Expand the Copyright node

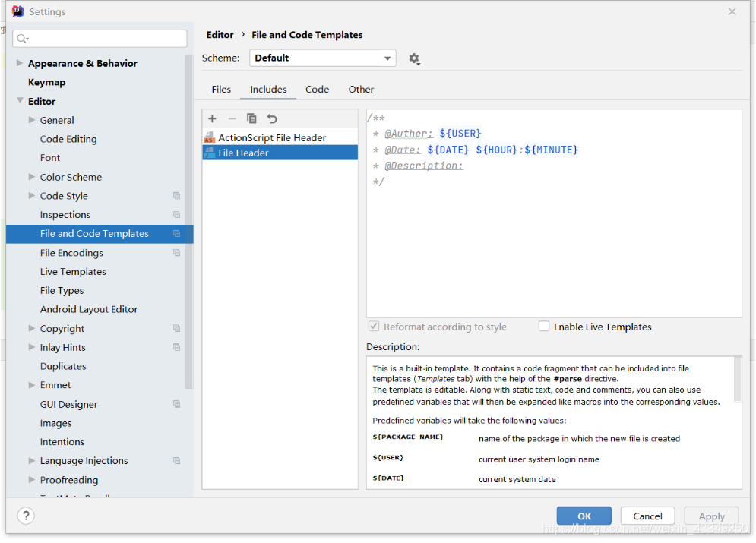pyautogui.click(x=32, y=328)
